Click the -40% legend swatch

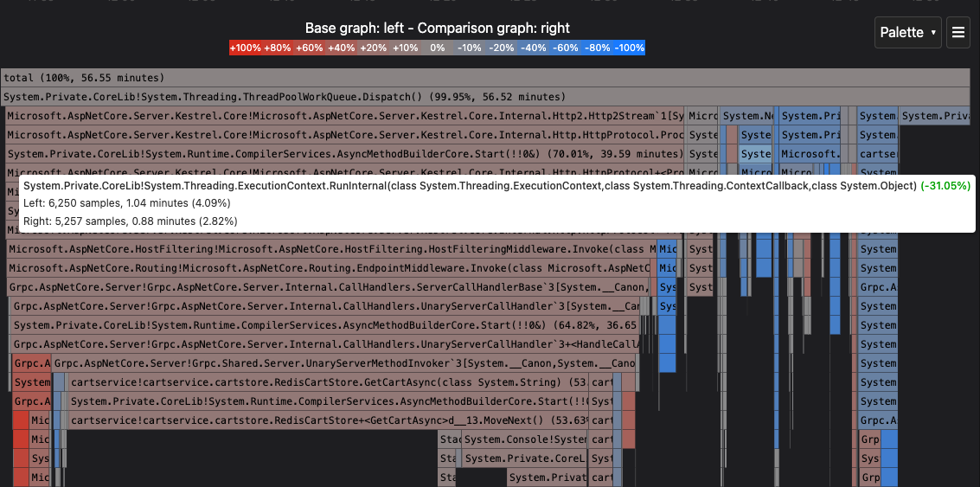tap(533, 48)
